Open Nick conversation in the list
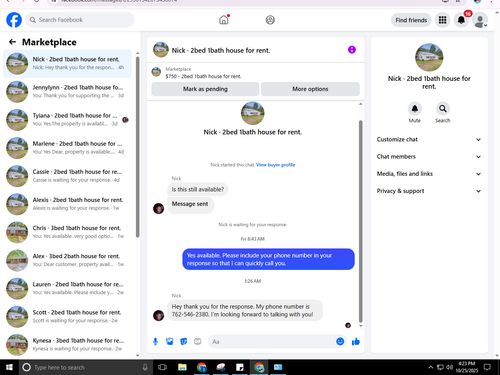This screenshot has width=500, height=375. pyautogui.click(x=67, y=63)
